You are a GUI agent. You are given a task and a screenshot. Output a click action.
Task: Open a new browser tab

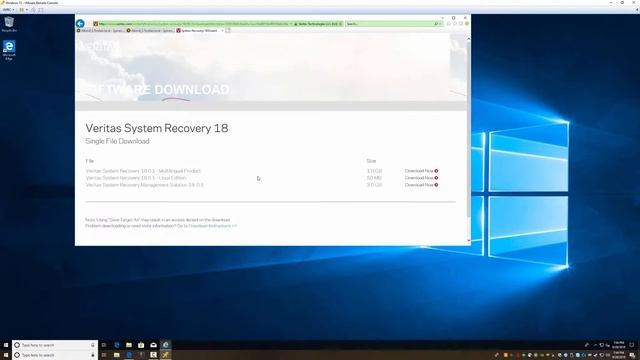click(x=228, y=31)
